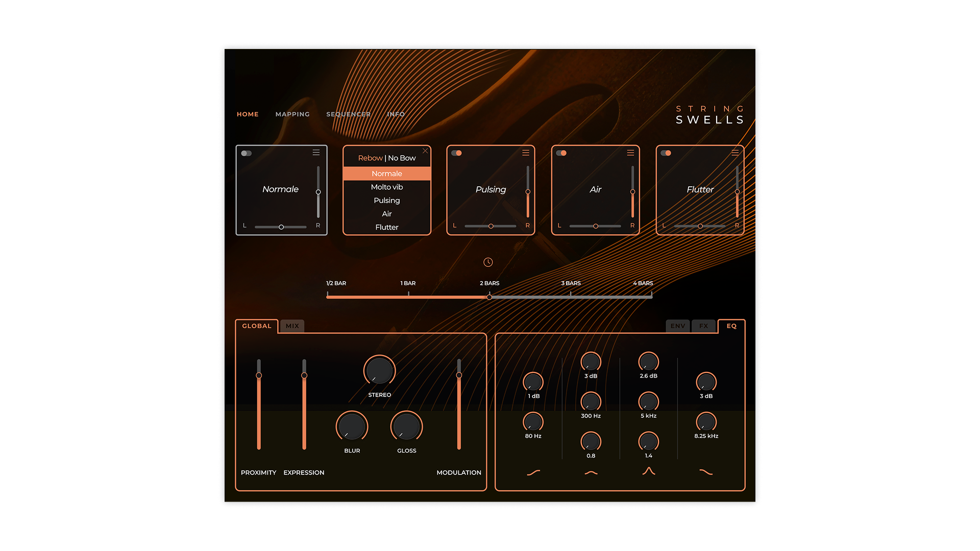
Task: Select the low shelf EQ curve icon
Action: point(533,472)
